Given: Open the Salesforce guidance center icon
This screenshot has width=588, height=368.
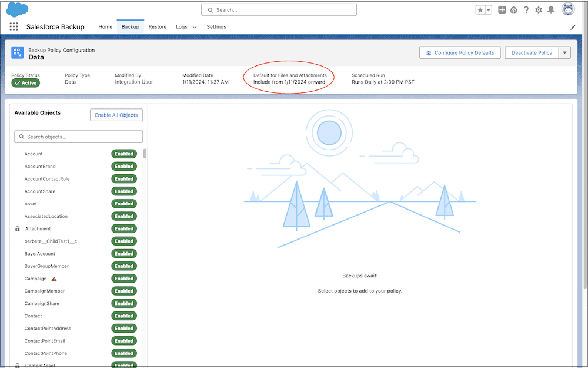Looking at the screenshot, I should [x=514, y=10].
